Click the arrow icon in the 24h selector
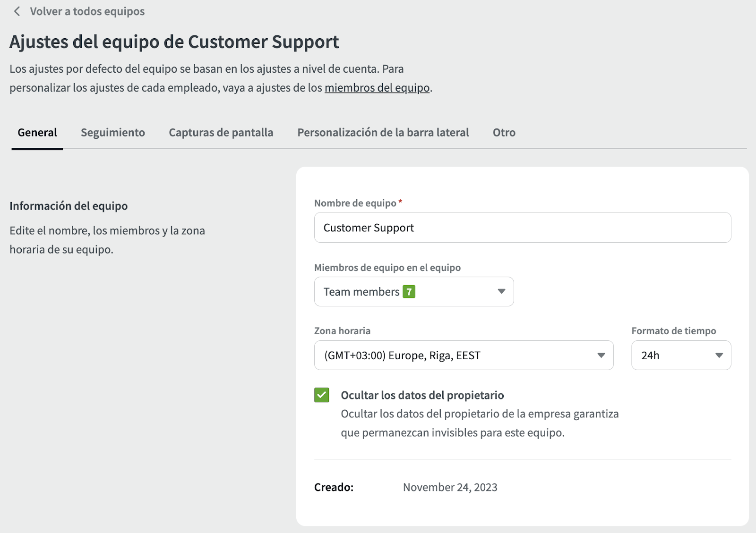This screenshot has width=756, height=533. [719, 355]
